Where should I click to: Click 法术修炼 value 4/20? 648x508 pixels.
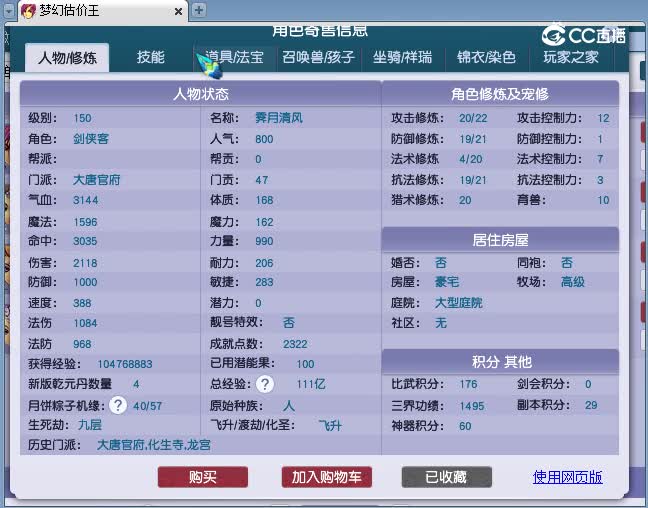(471, 159)
